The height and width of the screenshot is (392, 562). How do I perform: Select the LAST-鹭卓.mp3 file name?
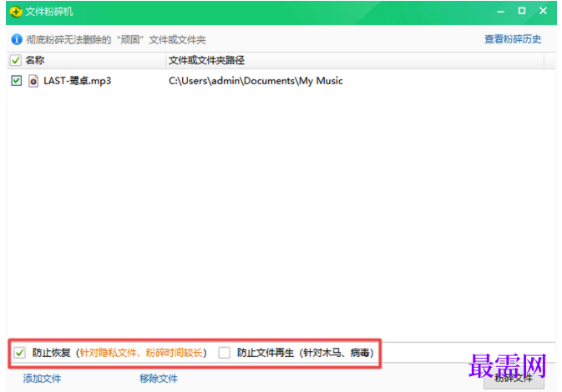[78, 81]
